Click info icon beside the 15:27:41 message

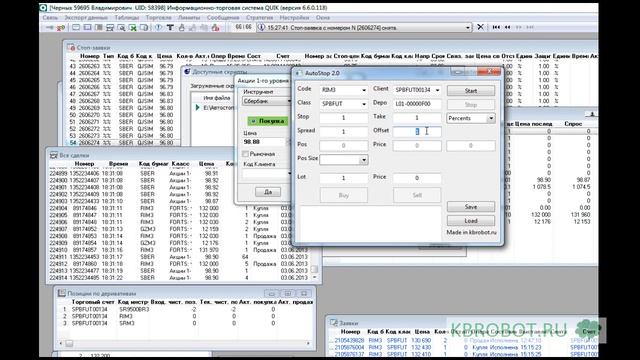coord(261,27)
